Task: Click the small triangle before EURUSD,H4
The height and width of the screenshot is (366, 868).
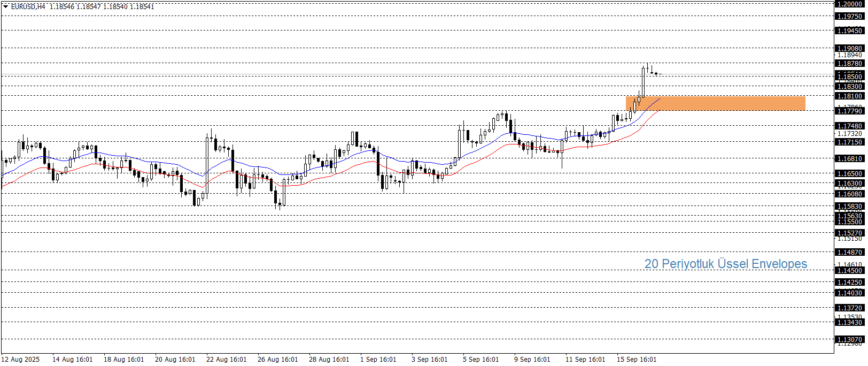Action: [6, 6]
